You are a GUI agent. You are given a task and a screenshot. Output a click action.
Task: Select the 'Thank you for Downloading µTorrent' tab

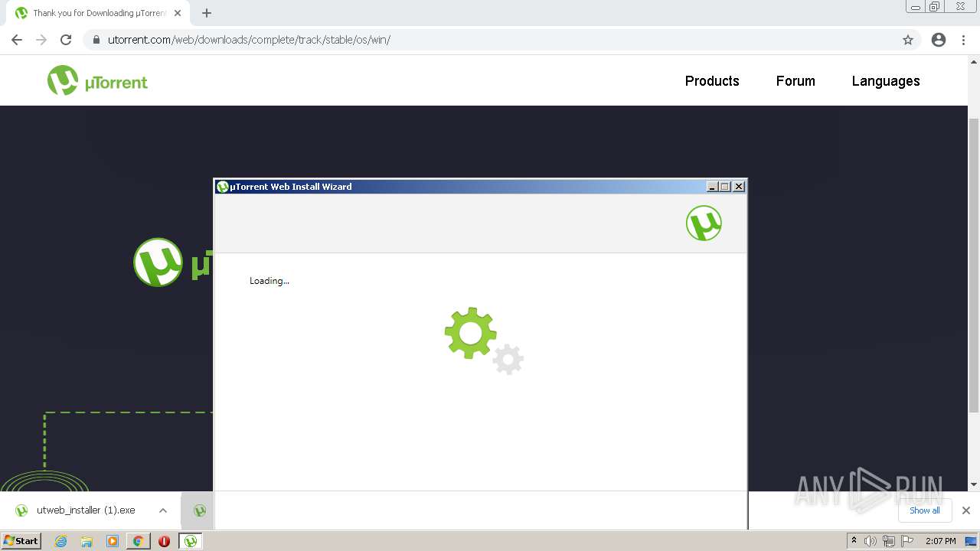click(98, 13)
